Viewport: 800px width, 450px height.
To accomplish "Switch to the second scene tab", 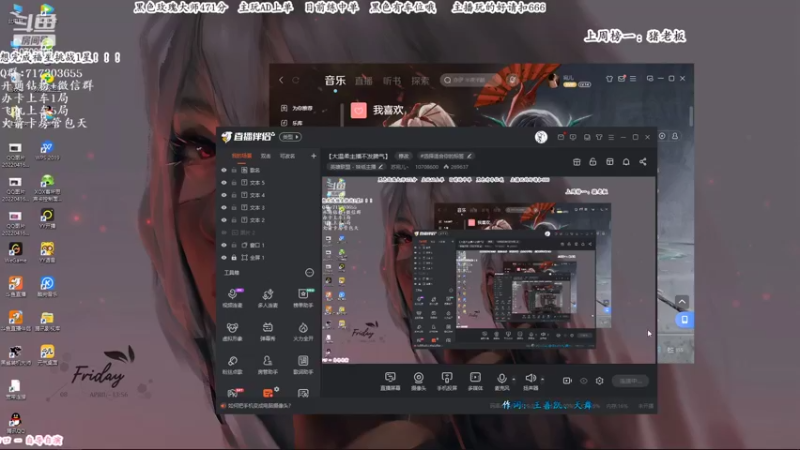I will point(266,156).
